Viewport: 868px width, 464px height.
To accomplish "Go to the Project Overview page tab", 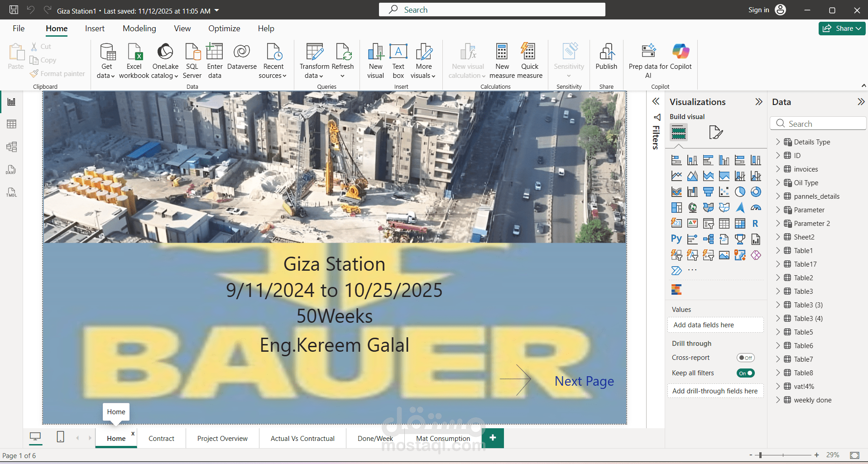I will point(222,438).
